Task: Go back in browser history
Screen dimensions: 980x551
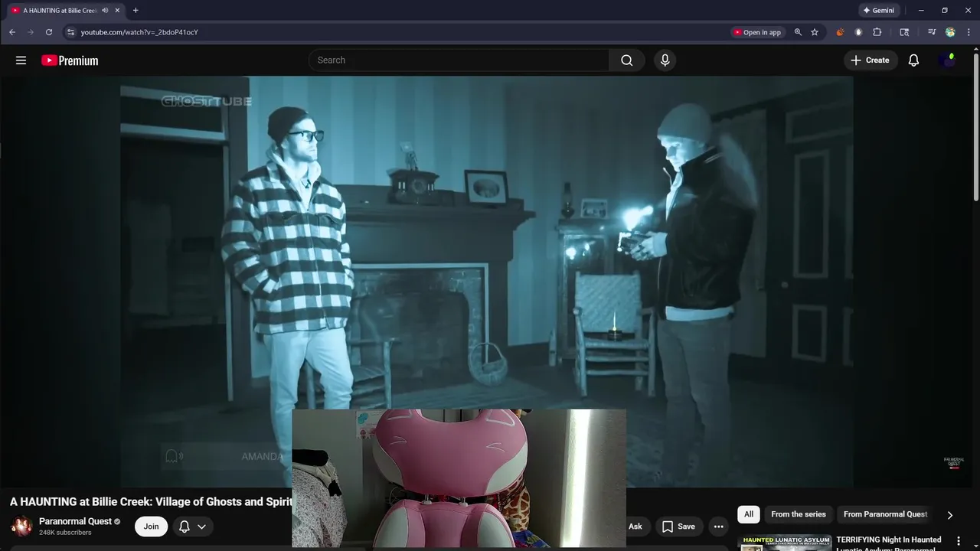Action: [x=12, y=32]
